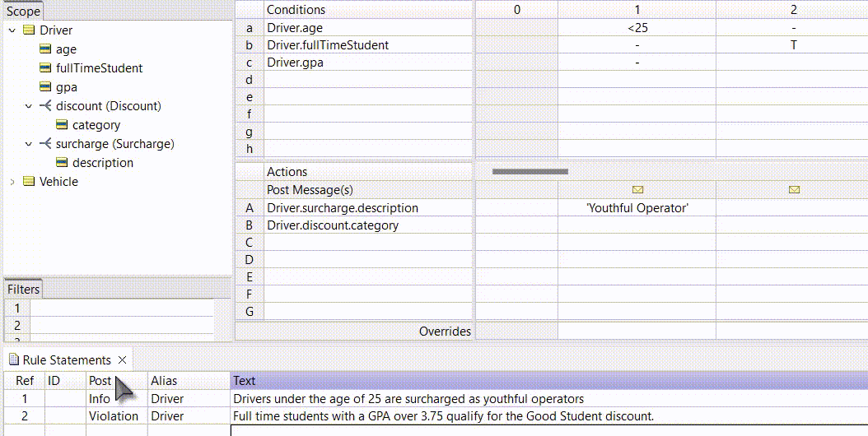Collapse the discount (Discount) node

(28, 106)
